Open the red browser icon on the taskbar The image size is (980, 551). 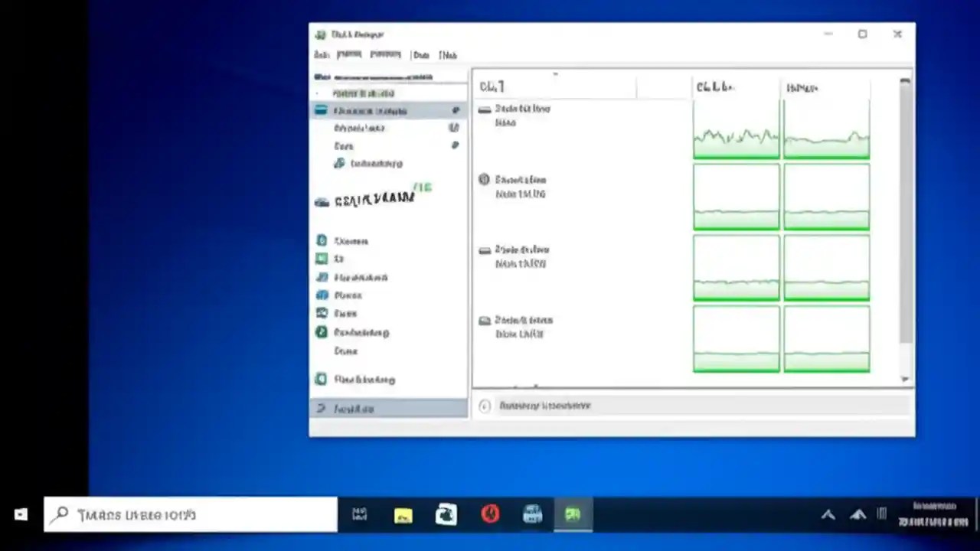click(x=490, y=514)
